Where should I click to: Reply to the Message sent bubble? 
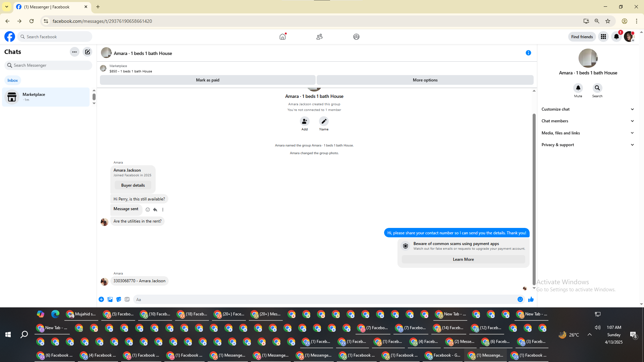[x=155, y=209]
